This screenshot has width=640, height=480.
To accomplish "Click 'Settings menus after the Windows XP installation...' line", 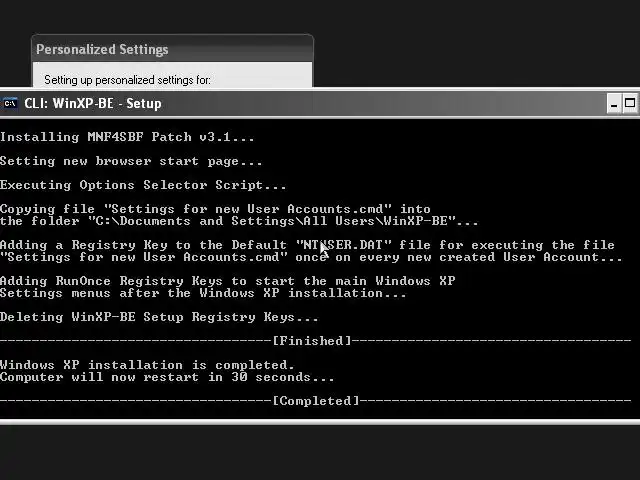I will 203,293.
